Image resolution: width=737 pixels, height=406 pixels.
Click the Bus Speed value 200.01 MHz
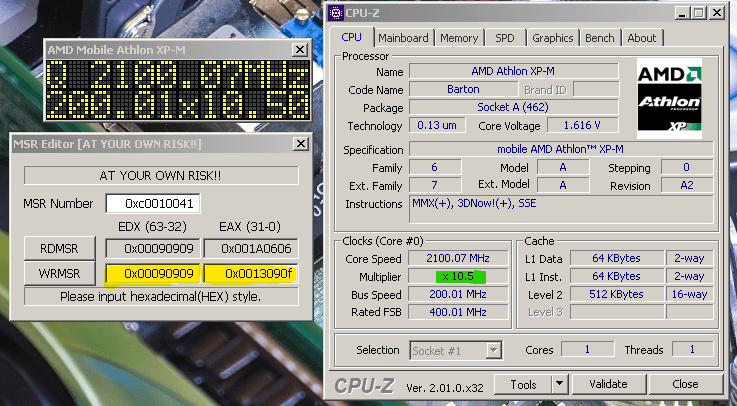pyautogui.click(x=458, y=295)
